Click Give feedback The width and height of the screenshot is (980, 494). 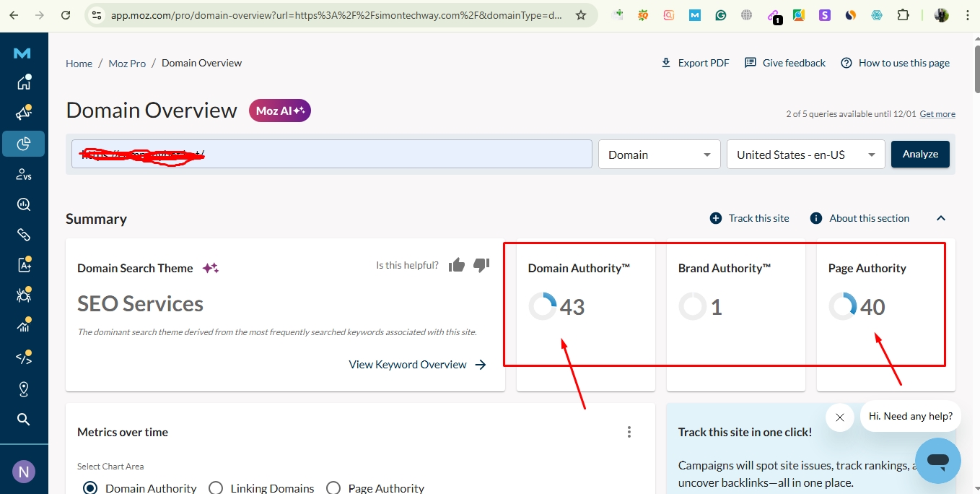point(785,63)
